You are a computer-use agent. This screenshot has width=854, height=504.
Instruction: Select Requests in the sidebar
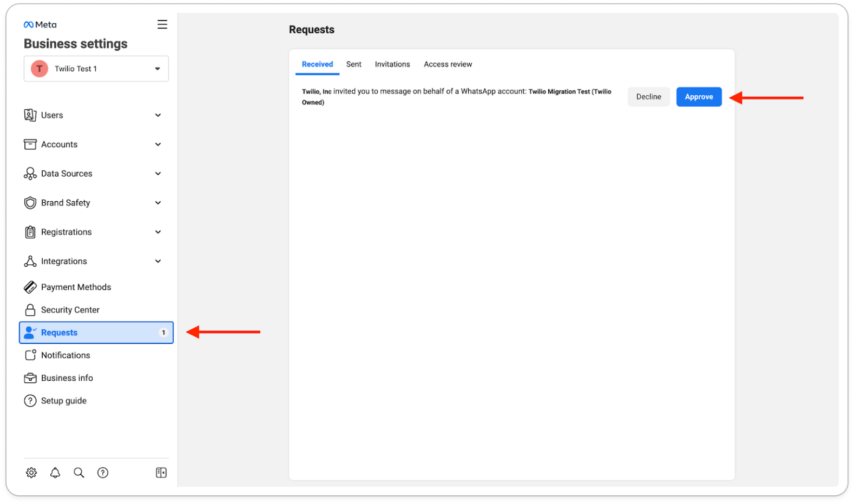(x=96, y=333)
